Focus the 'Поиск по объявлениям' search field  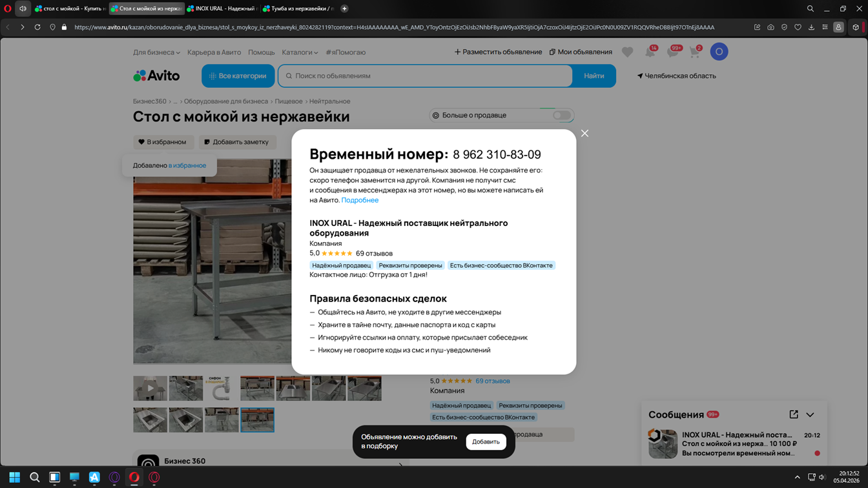(426, 76)
